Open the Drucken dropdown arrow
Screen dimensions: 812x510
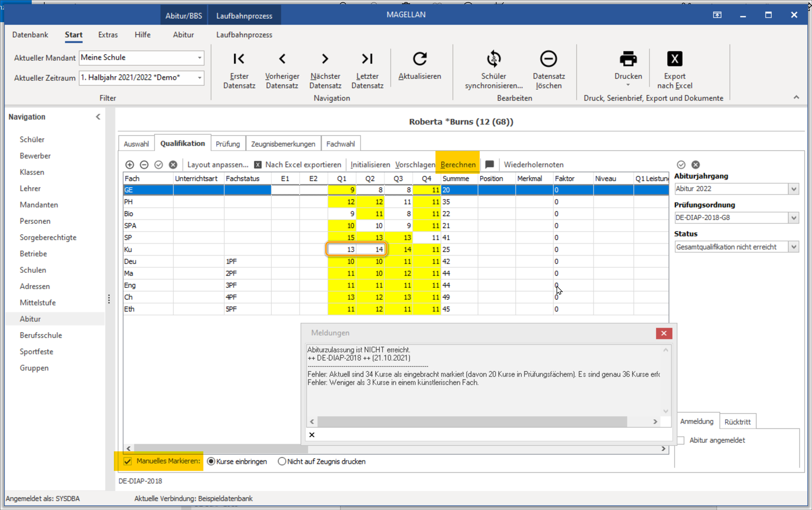click(x=628, y=85)
